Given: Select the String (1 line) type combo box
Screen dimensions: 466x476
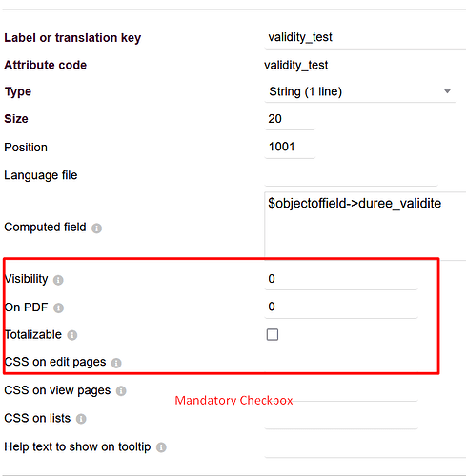Looking at the screenshot, I should tap(360, 91).
